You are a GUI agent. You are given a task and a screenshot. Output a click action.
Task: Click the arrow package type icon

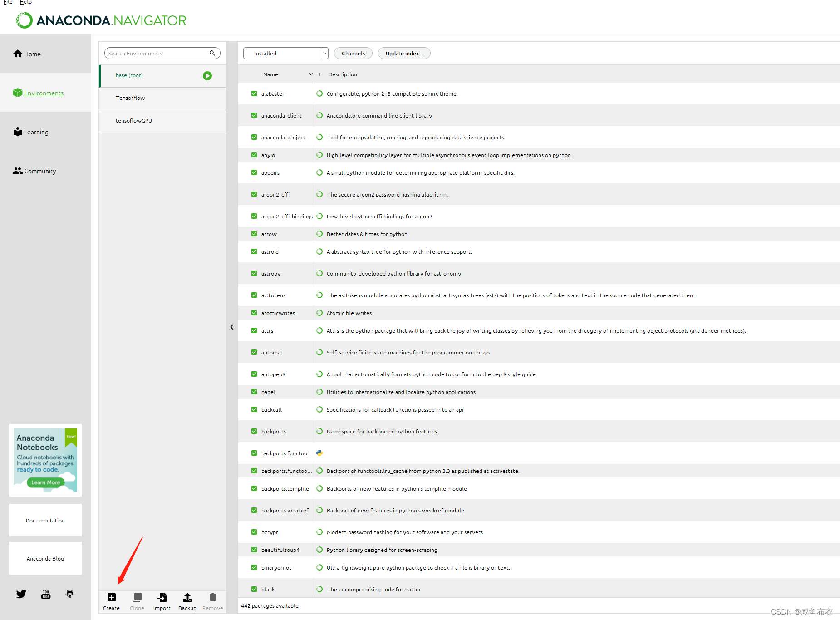[319, 234]
